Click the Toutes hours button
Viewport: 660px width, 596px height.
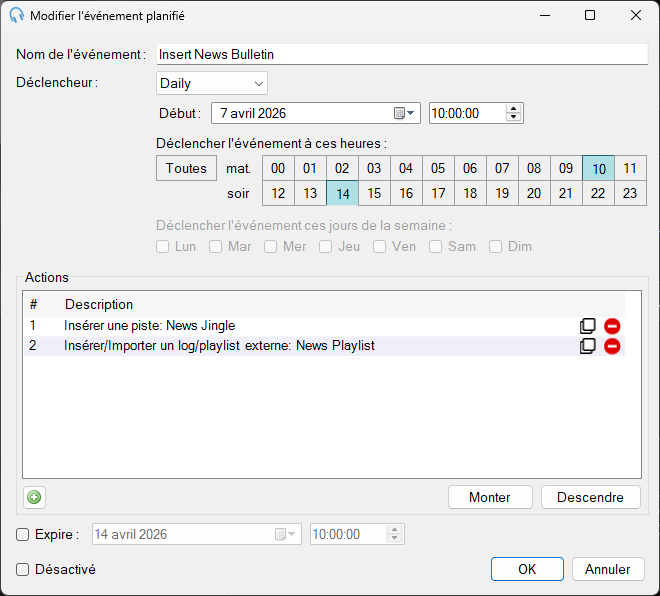coord(186,168)
